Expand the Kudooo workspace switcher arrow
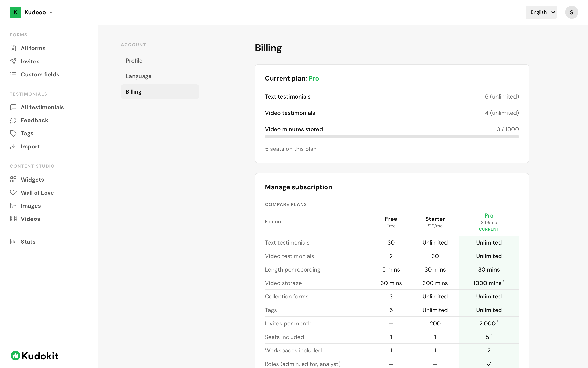The height and width of the screenshot is (368, 588). [x=51, y=13]
